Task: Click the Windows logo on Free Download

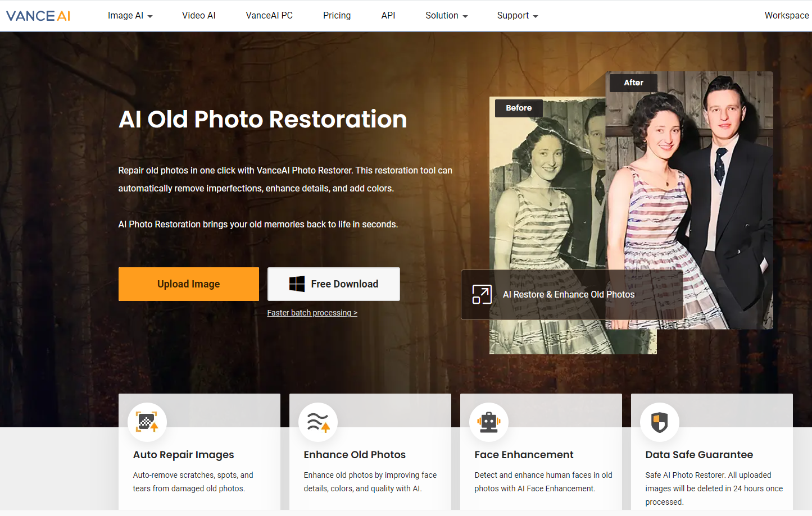Action: [x=297, y=284]
